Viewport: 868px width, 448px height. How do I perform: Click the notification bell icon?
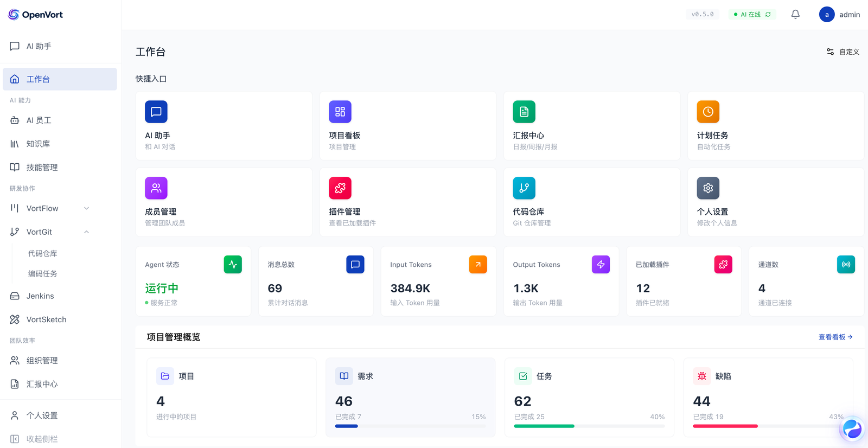[x=795, y=15]
